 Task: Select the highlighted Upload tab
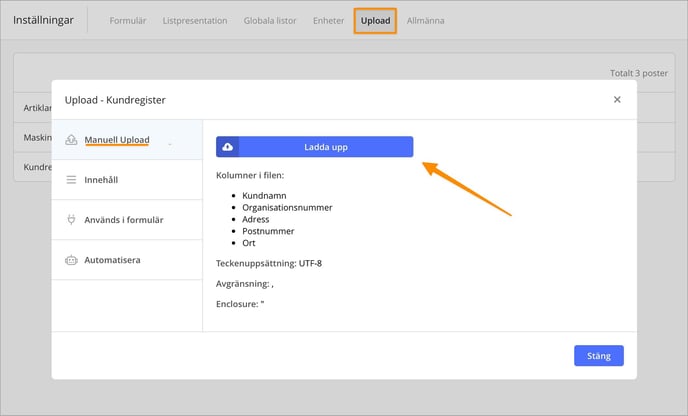375,21
